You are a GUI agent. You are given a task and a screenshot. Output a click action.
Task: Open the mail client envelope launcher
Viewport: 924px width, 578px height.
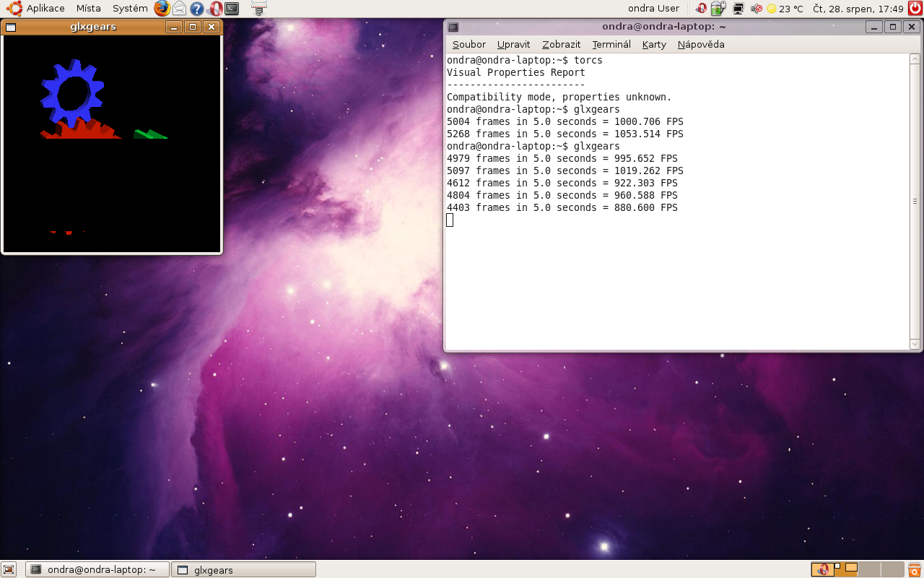point(179,9)
